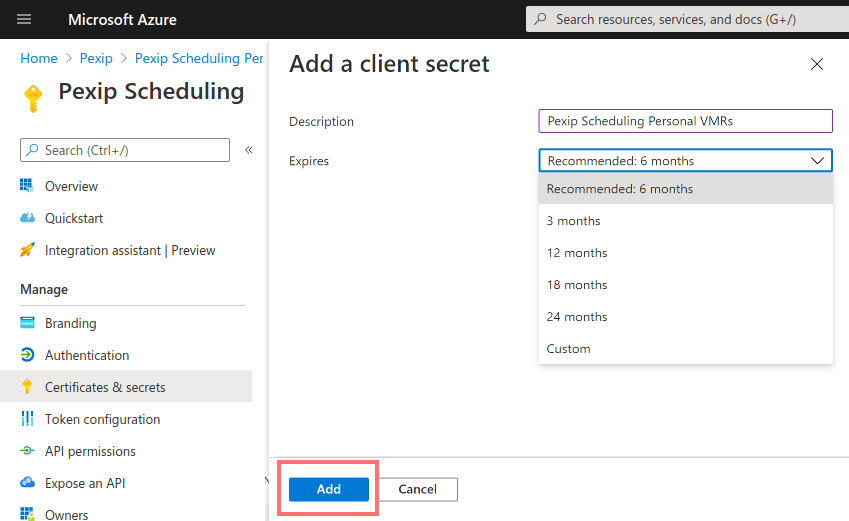Select the 12 months option
Viewport: 849px width, 521px height.
(577, 253)
